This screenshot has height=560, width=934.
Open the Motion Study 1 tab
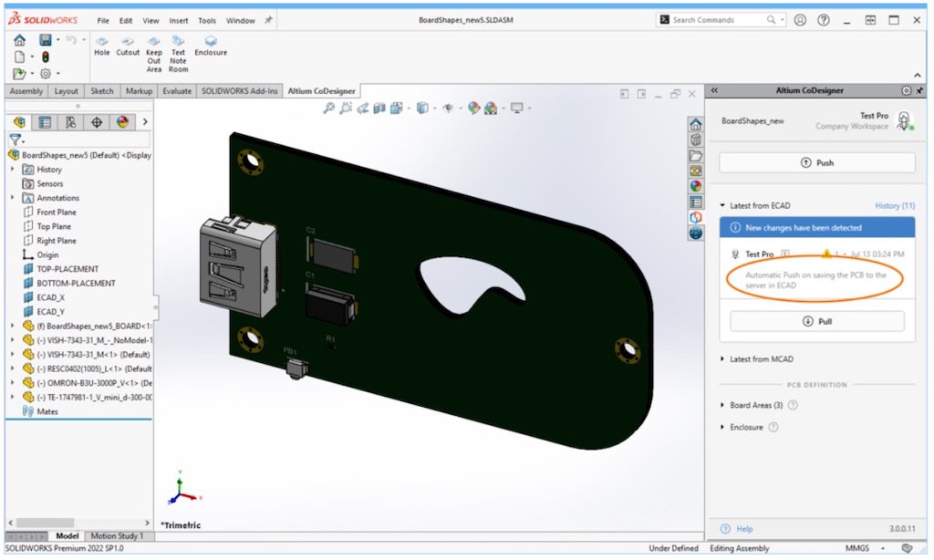pyautogui.click(x=117, y=536)
